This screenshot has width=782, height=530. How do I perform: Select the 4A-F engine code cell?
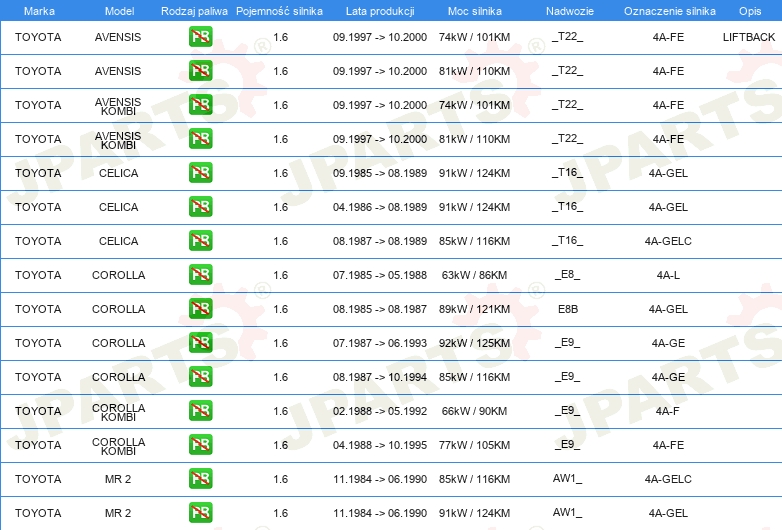tap(668, 411)
